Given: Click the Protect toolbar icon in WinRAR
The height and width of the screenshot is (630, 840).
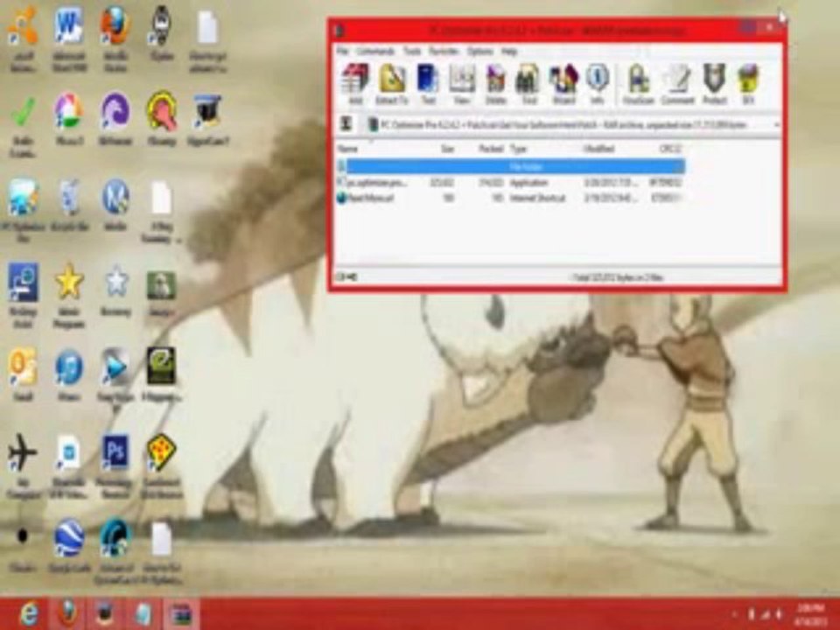Looking at the screenshot, I should coord(714,84).
